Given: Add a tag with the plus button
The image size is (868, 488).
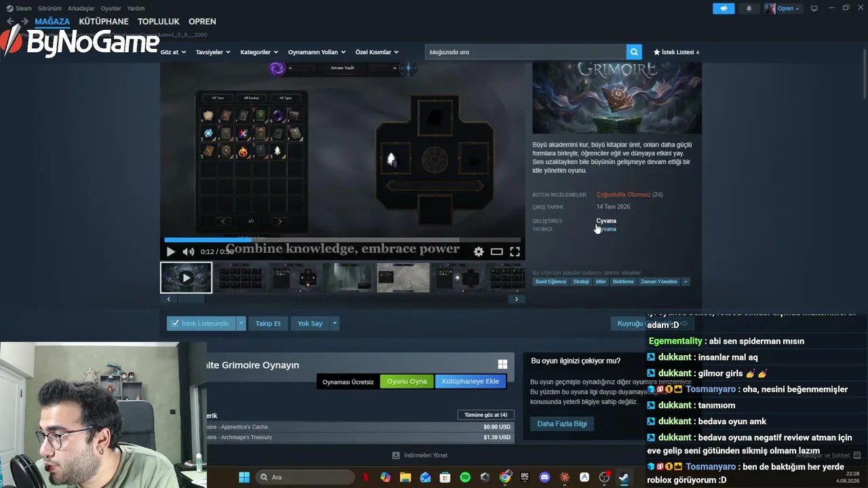Looking at the screenshot, I should [686, 281].
